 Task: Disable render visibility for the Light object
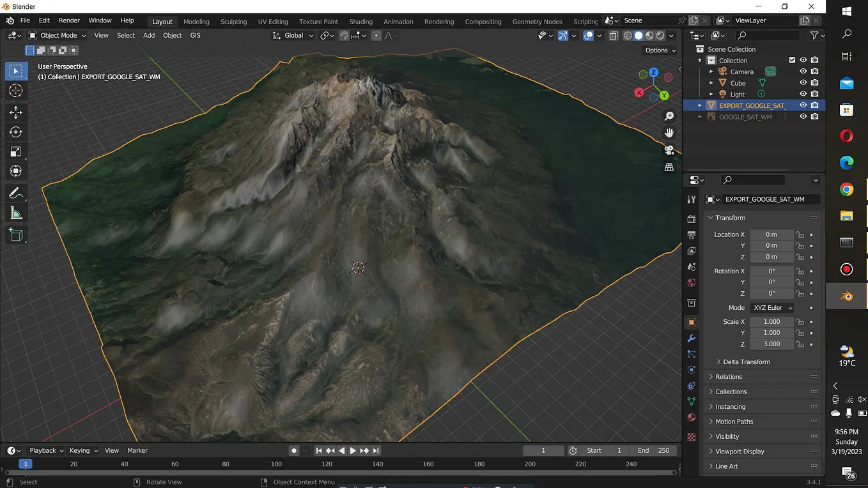pyautogui.click(x=814, y=93)
